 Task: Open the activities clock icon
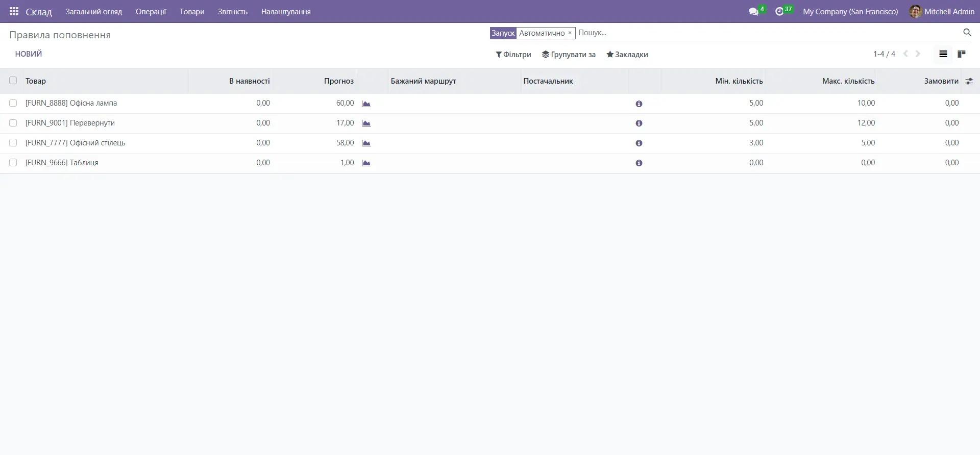click(779, 11)
